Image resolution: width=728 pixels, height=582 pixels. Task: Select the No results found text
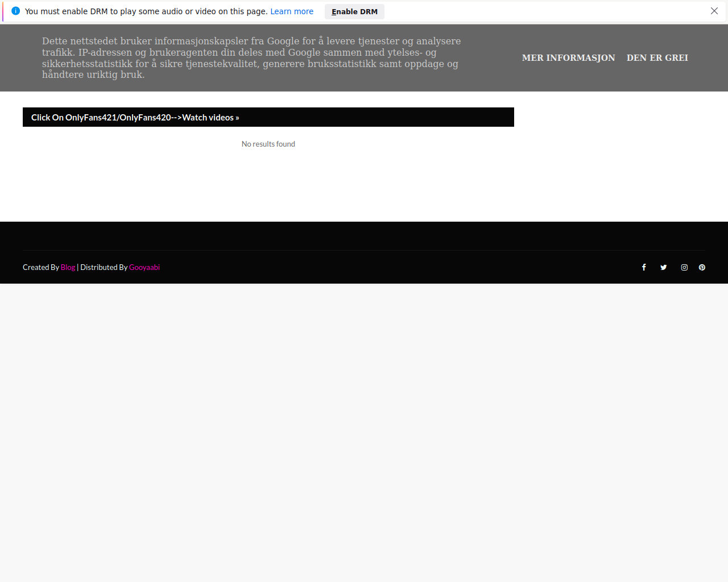point(268,144)
